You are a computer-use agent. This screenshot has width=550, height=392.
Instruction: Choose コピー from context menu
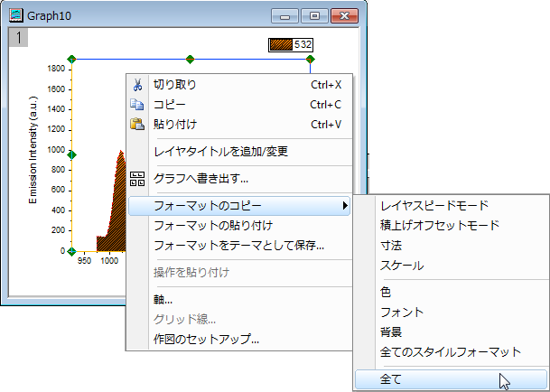coord(239,105)
